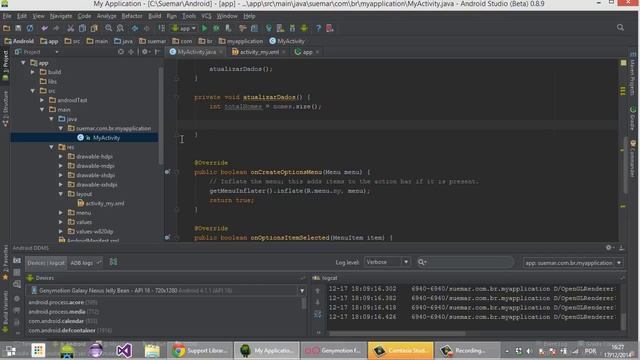Collapse the res folder node
Viewport: 640px width, 360px height.
[51, 147]
